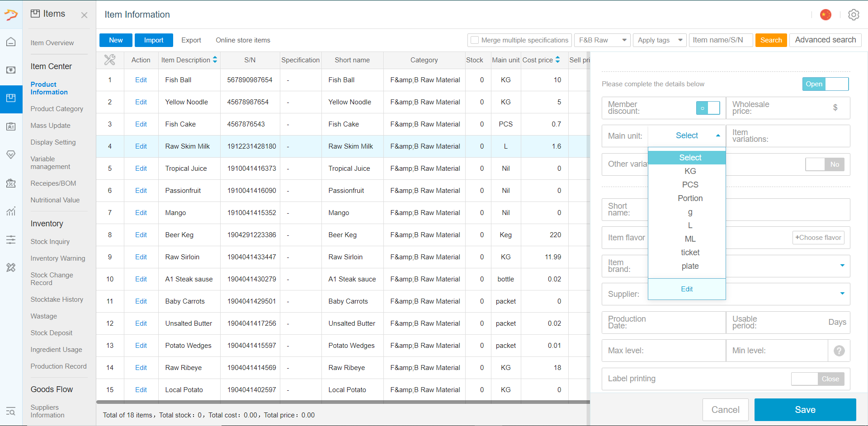Open the cash register icon in left rail

11,70
